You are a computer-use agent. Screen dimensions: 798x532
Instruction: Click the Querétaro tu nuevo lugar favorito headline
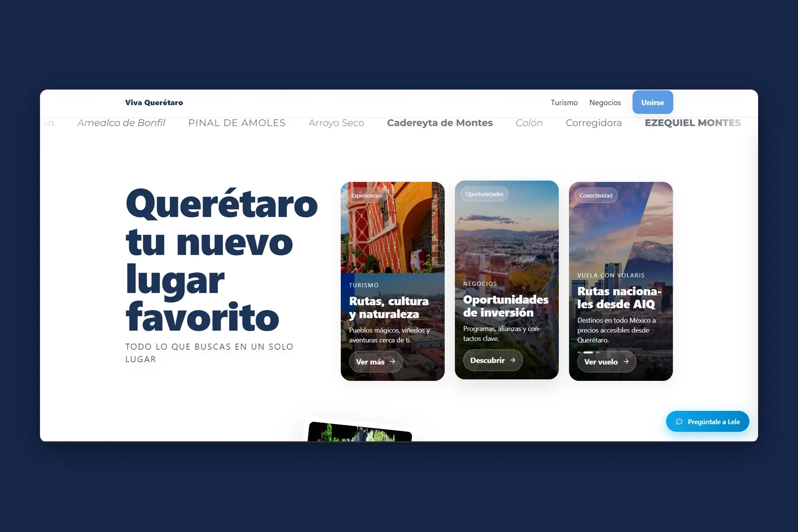[222, 261]
